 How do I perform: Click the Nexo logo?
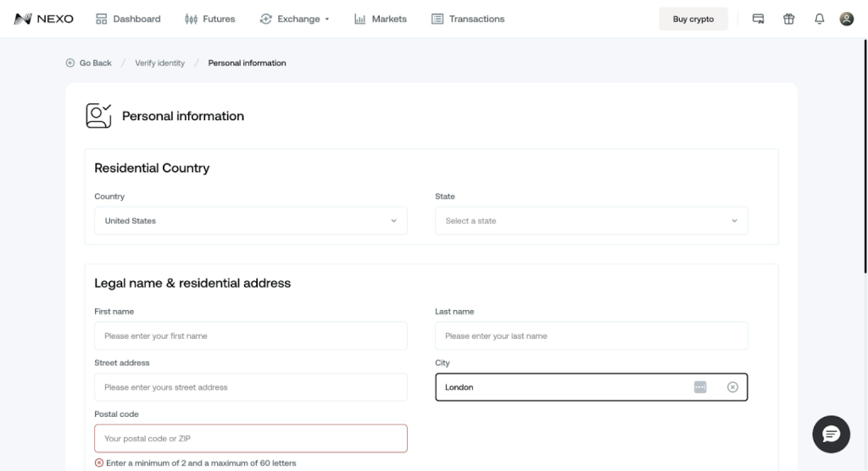tap(44, 19)
